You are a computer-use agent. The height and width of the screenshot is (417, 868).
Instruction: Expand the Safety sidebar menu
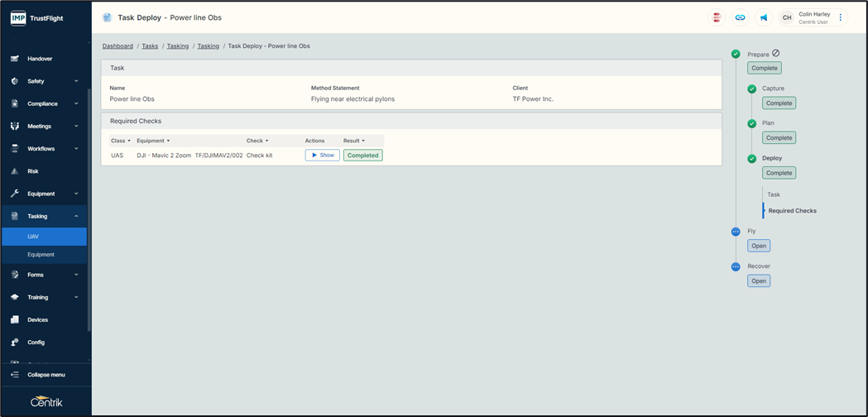pos(76,81)
